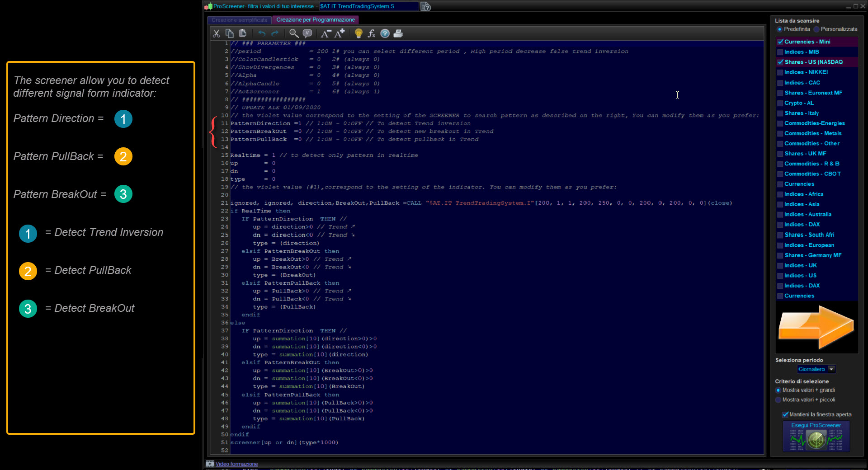Decrease font size with A-minus icon
The image size is (868, 470).
click(x=326, y=33)
